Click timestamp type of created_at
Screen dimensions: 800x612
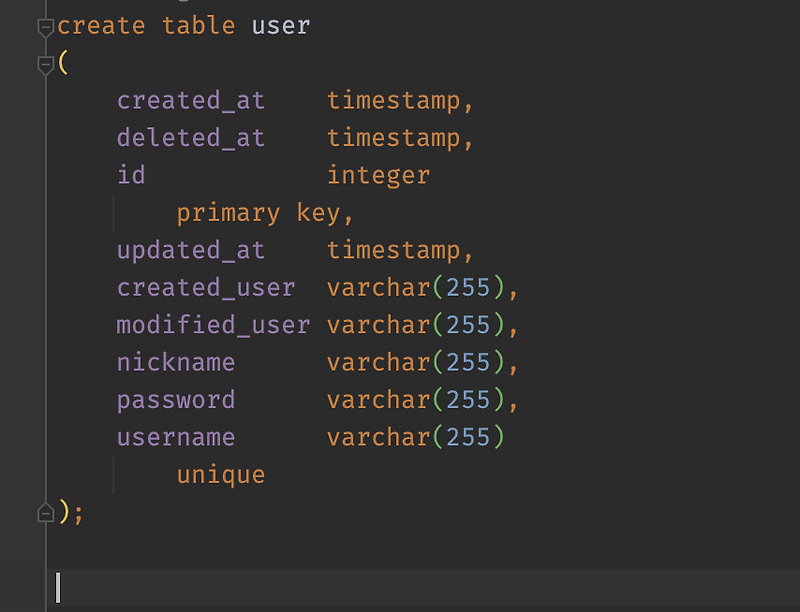tap(393, 100)
